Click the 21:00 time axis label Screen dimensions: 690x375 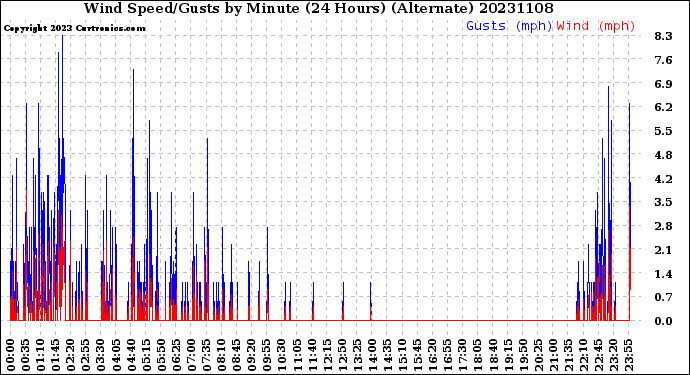(553, 355)
